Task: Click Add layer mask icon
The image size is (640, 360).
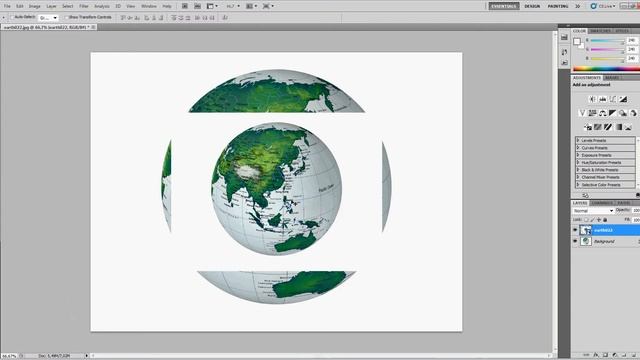Action: point(605,355)
